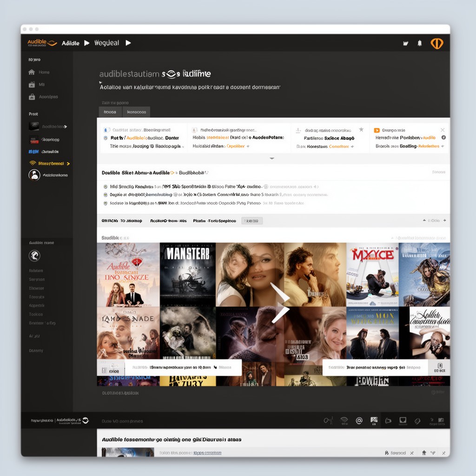
Task: Click the 'Tockos' sidebar item
Action: pos(36,314)
